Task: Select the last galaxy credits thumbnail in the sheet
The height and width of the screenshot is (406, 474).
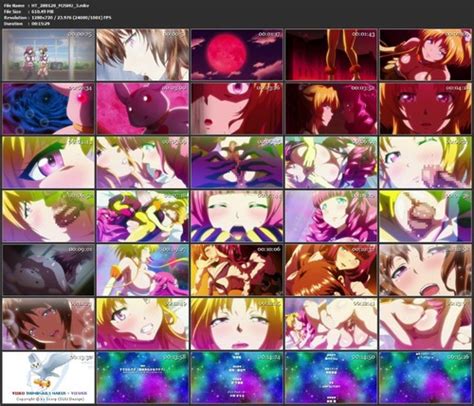Action: [x=426, y=378]
